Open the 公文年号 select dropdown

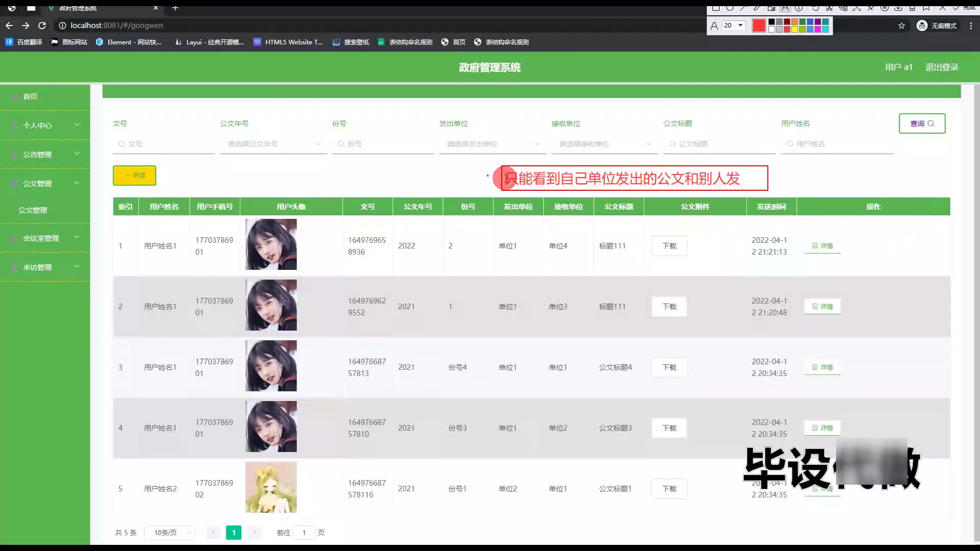point(273,144)
